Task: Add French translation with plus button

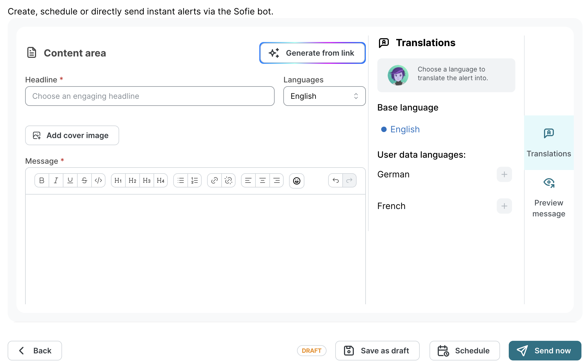Action: pyautogui.click(x=504, y=206)
